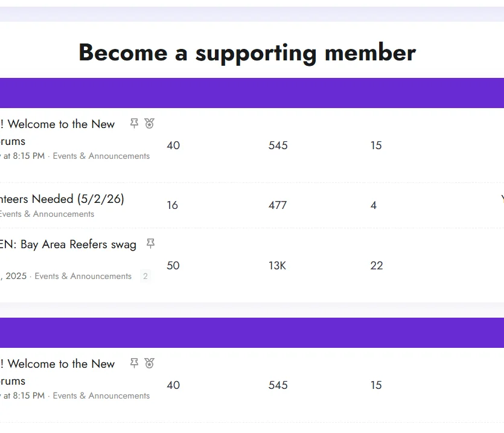Jump to page 2 of the swag thread
Viewport: 504px width, 433px height.
(145, 276)
